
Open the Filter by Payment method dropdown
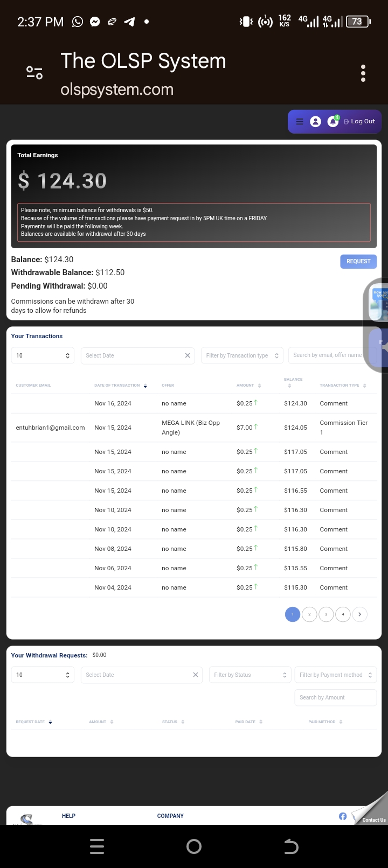[x=335, y=675]
